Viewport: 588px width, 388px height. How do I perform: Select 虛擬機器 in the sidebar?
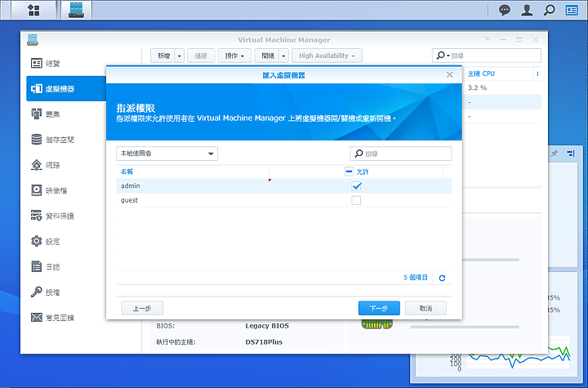click(x=66, y=88)
